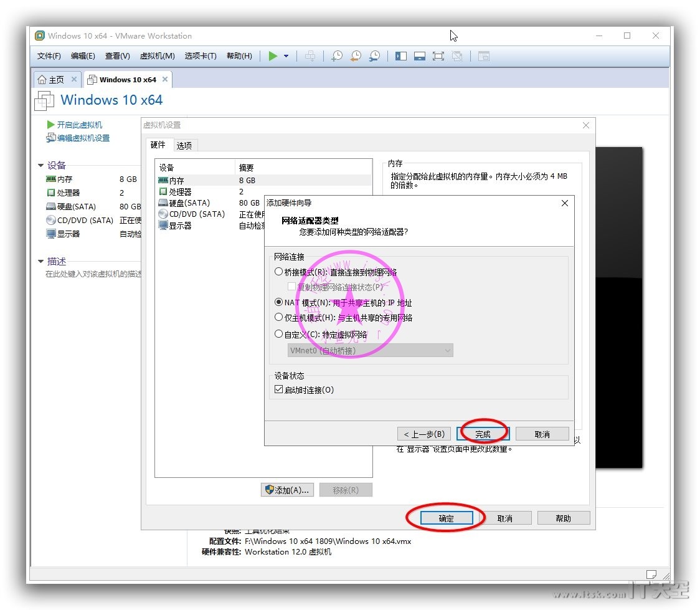700x610 pixels.
Task: Toggle 复制物理网络连接状态 checkbox
Action: coord(291,286)
